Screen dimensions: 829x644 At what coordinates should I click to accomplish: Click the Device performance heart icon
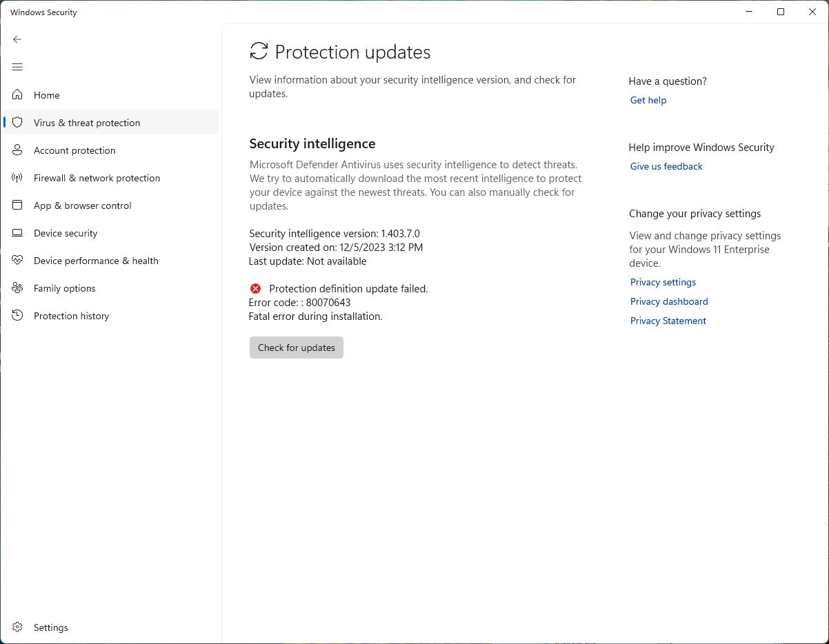pyautogui.click(x=18, y=261)
